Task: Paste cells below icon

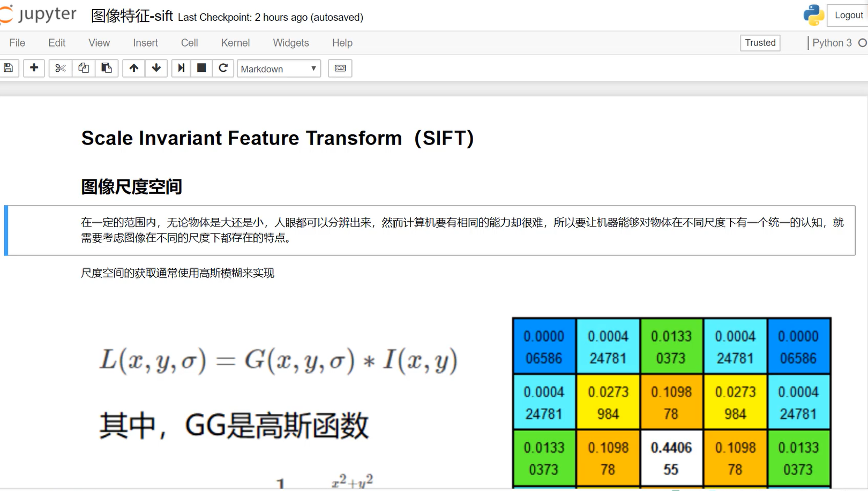Action: 107,68
